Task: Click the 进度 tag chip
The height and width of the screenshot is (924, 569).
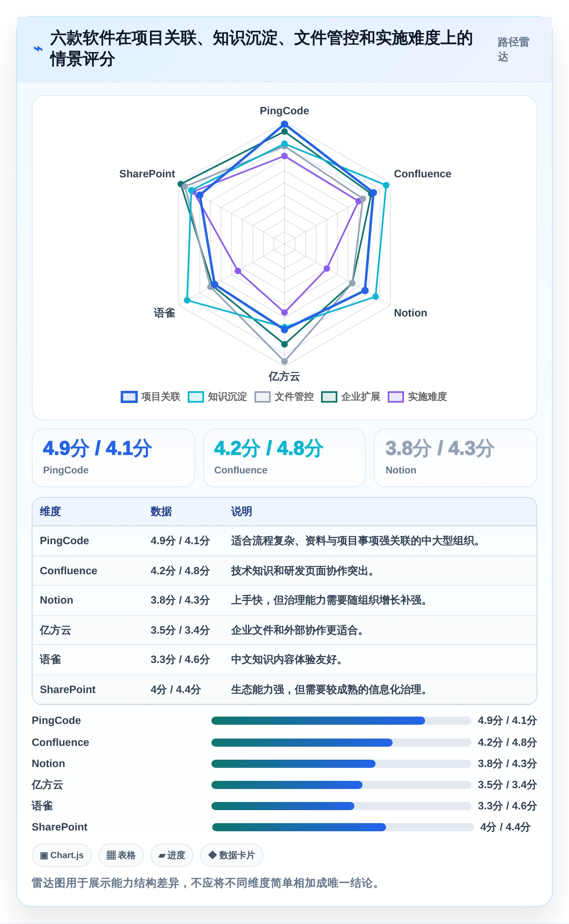Action: coord(172,855)
